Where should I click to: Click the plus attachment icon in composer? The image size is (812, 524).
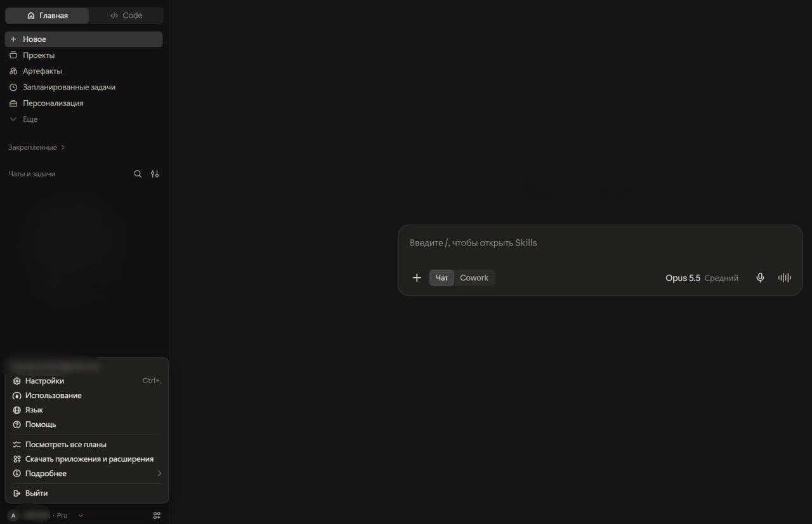point(417,278)
